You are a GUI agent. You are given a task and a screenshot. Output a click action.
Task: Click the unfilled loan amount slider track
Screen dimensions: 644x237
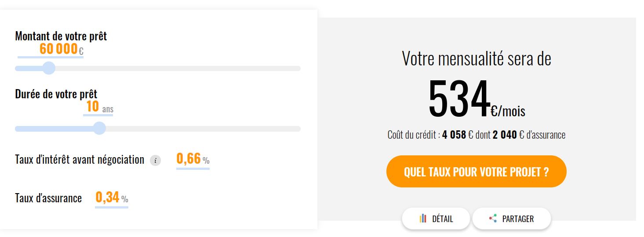point(176,68)
